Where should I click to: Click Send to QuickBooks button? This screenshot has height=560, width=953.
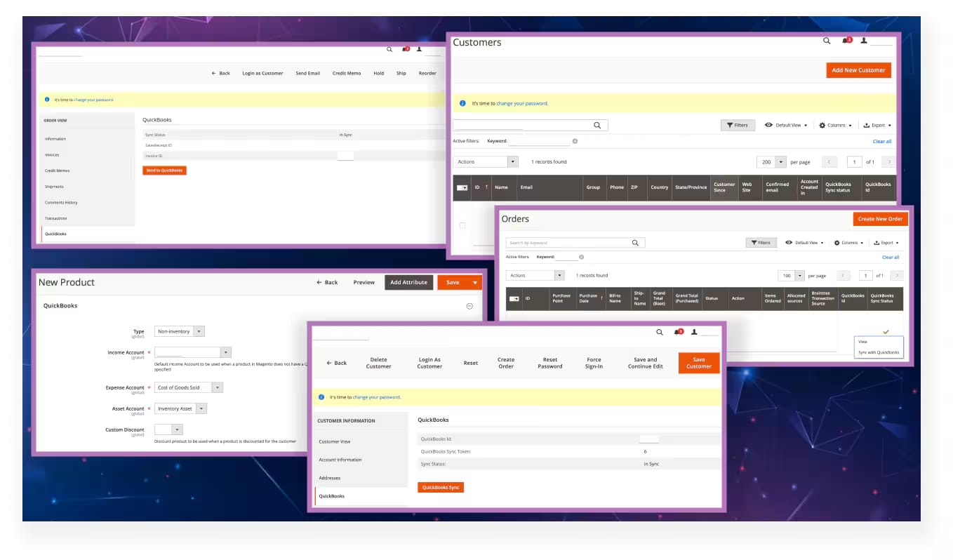click(x=164, y=171)
